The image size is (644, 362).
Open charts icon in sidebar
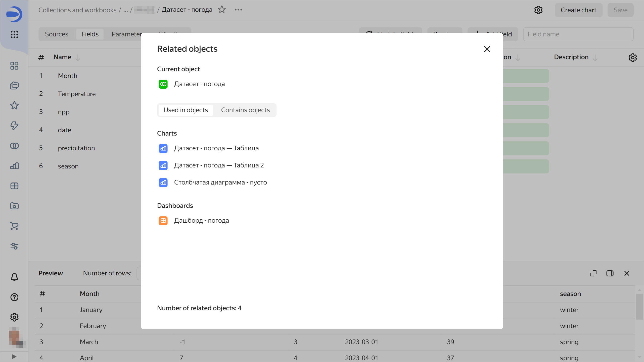coord(14,166)
